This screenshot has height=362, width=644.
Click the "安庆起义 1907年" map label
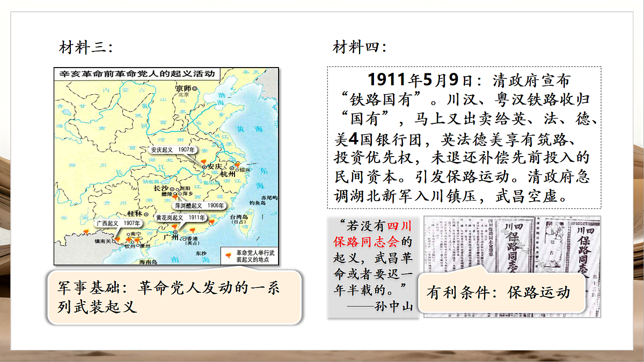[173, 150]
